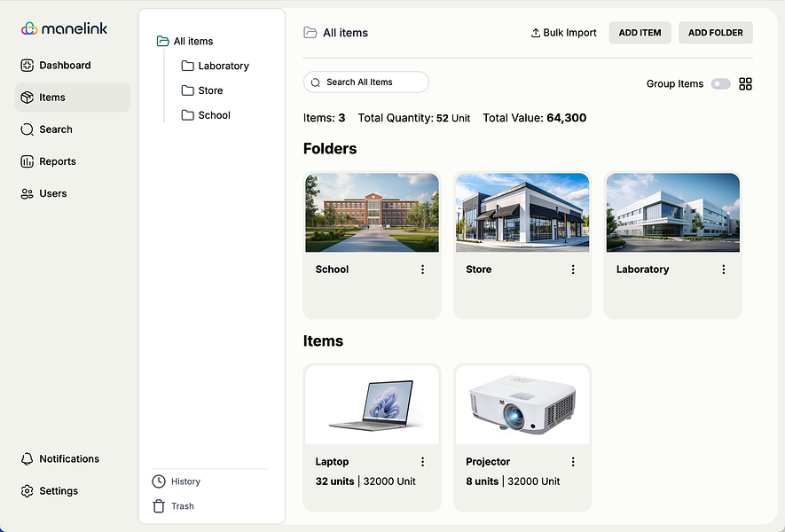Image resolution: width=785 pixels, height=532 pixels.
Task: Select Laboratory in the folder tree
Action: tap(216, 66)
